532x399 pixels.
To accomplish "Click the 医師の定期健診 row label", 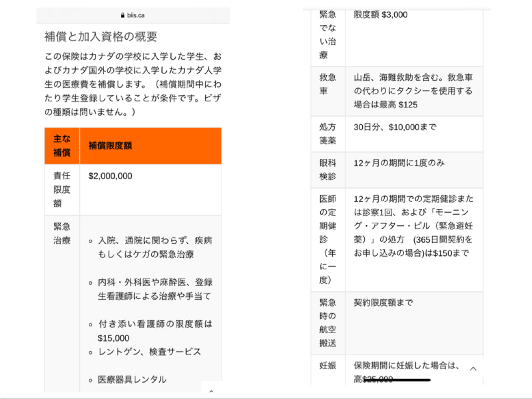I will click(328, 239).
